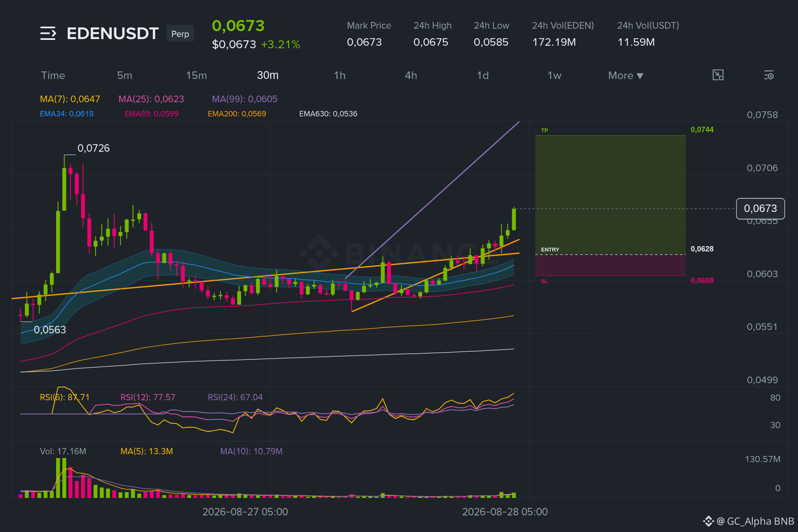Click the 0,0726 high price marker
This screenshot has width=798, height=532.
tap(94, 148)
